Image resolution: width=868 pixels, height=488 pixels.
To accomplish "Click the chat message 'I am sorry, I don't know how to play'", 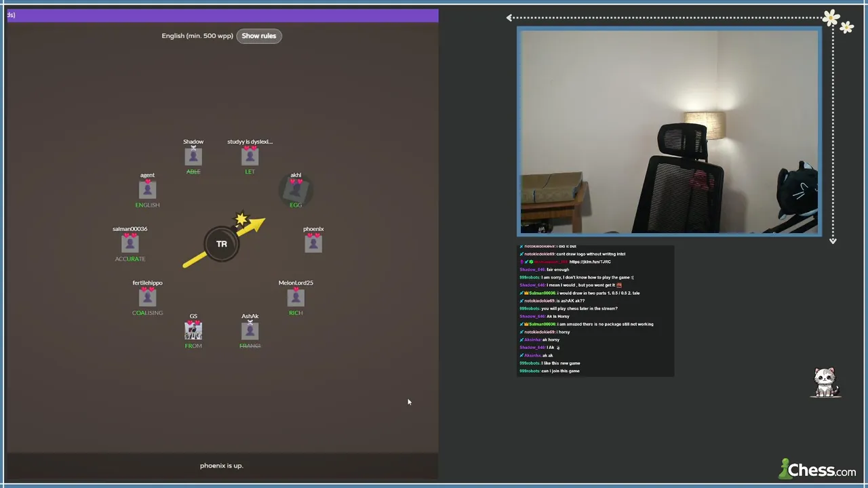I will (587, 277).
